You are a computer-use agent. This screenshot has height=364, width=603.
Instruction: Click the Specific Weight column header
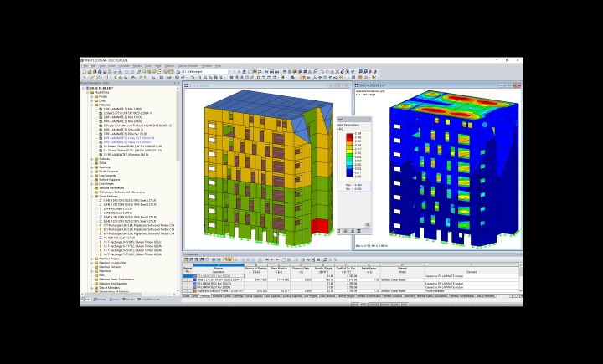click(x=324, y=270)
